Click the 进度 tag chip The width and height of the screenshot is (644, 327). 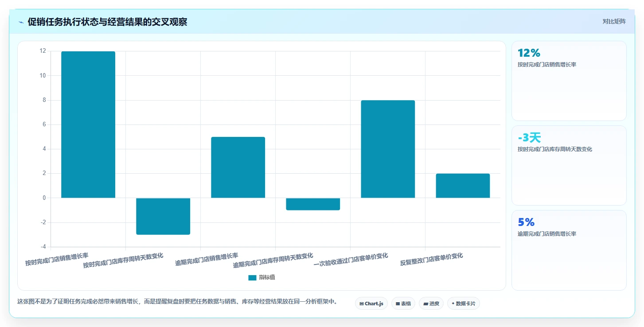[x=431, y=304]
